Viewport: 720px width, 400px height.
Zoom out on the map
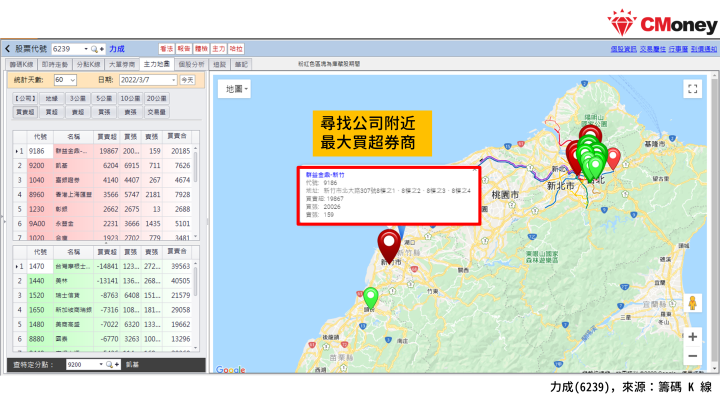[x=692, y=356]
